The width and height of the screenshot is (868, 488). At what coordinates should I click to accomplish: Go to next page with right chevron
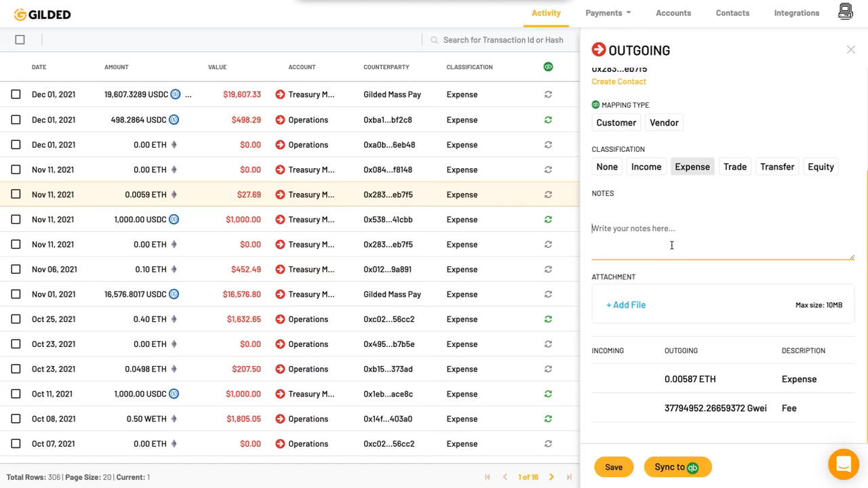pos(551,476)
